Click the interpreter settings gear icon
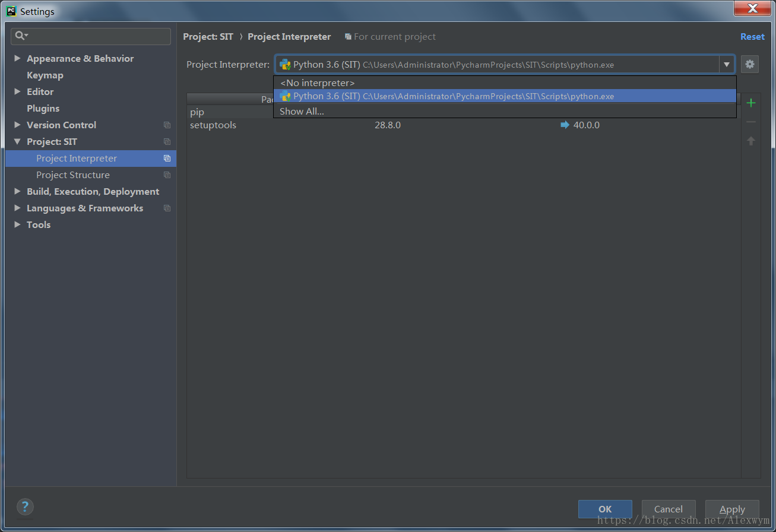 (x=750, y=64)
